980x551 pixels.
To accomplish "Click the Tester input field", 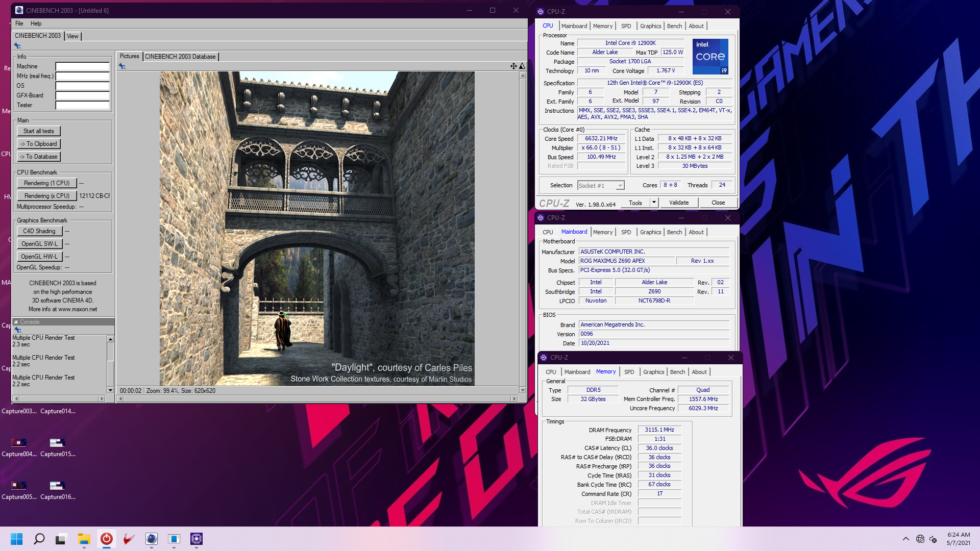I will 82,105.
